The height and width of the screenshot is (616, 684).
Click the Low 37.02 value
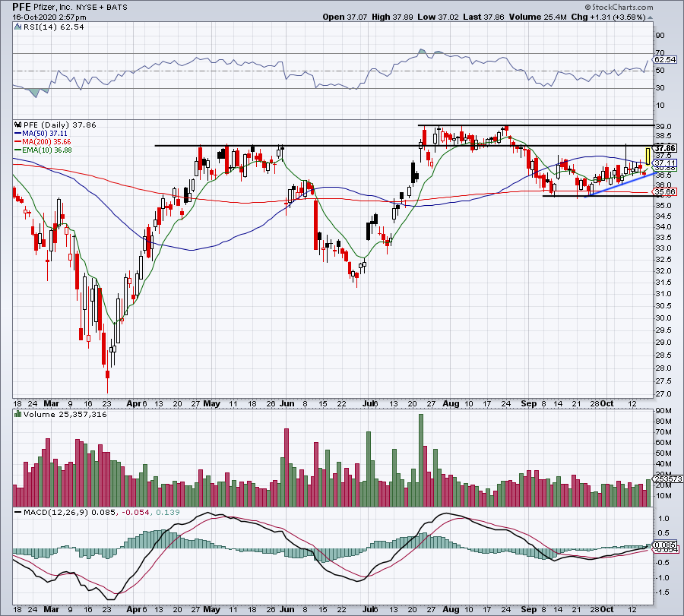(x=439, y=17)
